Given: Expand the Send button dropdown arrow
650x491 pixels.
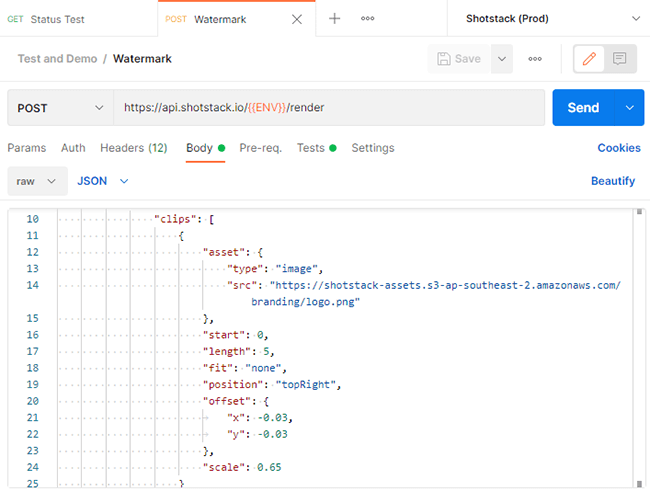Looking at the screenshot, I should 629,108.
